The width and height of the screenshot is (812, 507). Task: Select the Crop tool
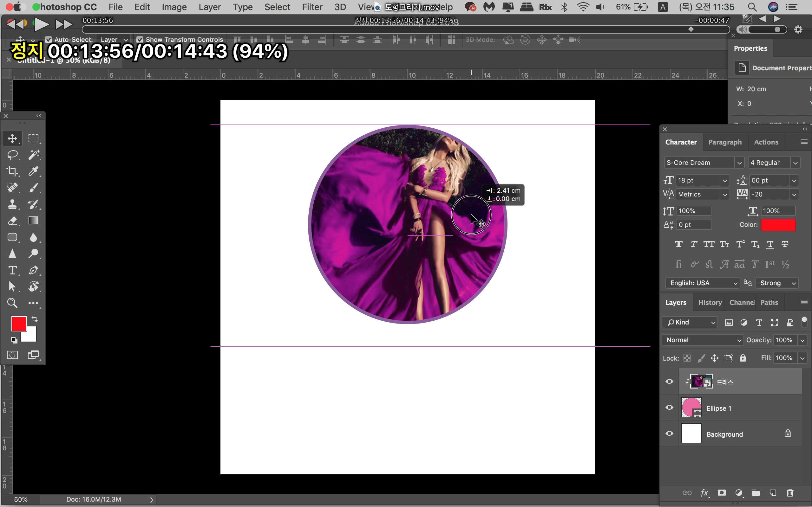point(12,171)
